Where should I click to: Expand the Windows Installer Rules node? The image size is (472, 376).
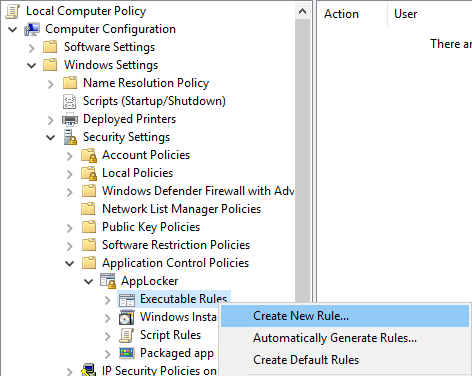point(108,318)
